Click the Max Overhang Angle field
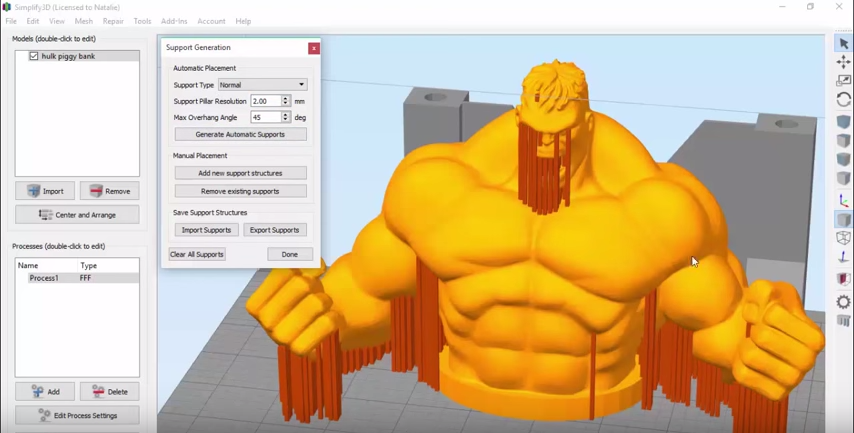The image size is (854, 433). coord(266,118)
